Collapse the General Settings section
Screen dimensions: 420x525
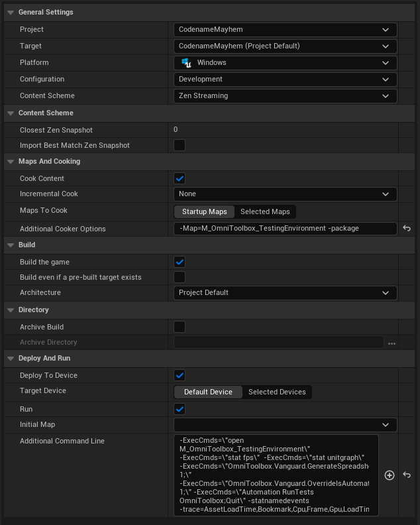[11, 13]
